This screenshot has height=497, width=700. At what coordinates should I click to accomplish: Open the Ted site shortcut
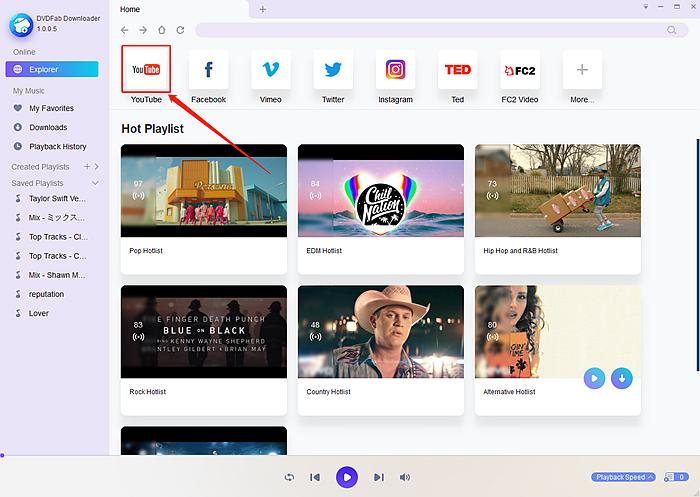[x=458, y=70]
